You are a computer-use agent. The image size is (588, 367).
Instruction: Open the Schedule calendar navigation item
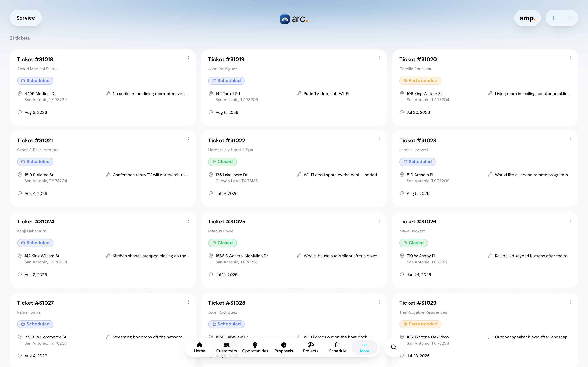point(337,347)
